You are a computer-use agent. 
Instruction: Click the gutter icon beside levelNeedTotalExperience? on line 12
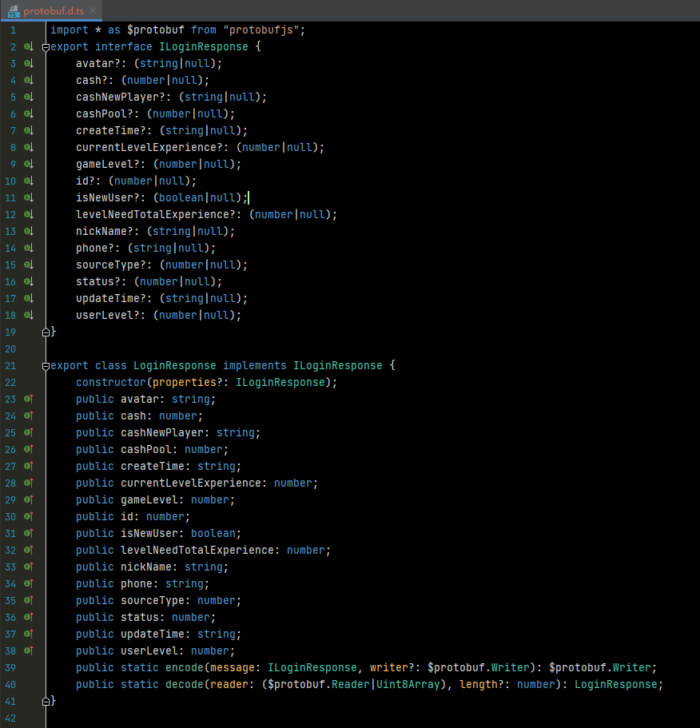tap(28, 214)
